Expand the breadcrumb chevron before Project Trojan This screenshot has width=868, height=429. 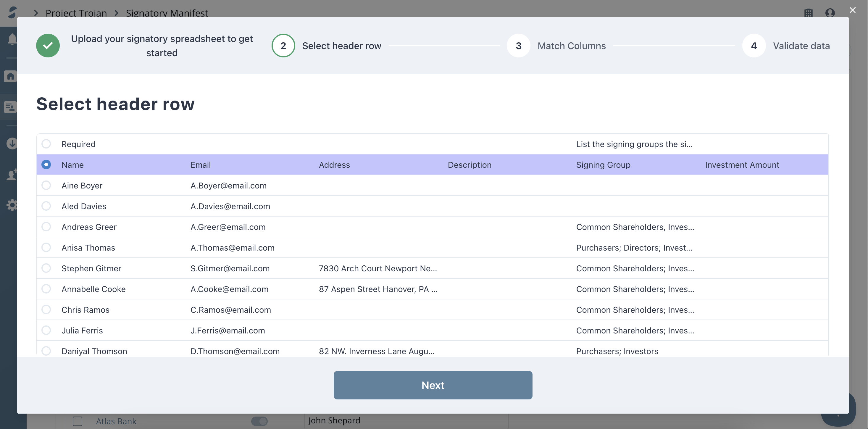pyautogui.click(x=36, y=13)
